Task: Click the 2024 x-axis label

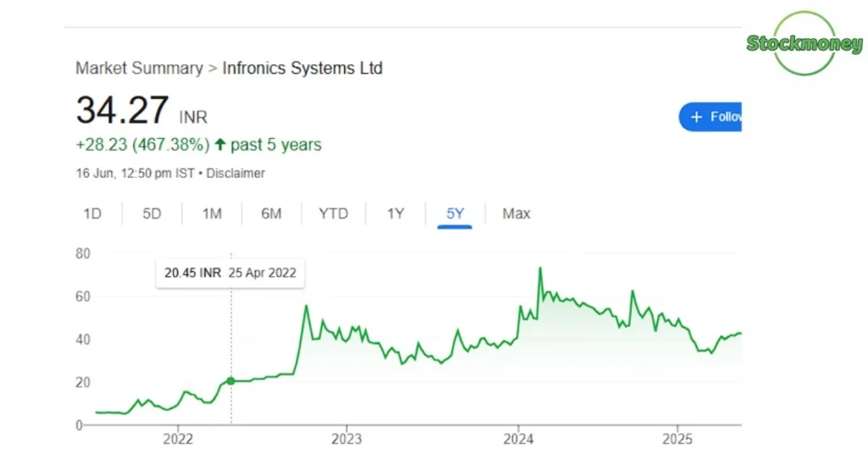Action: coord(518,439)
